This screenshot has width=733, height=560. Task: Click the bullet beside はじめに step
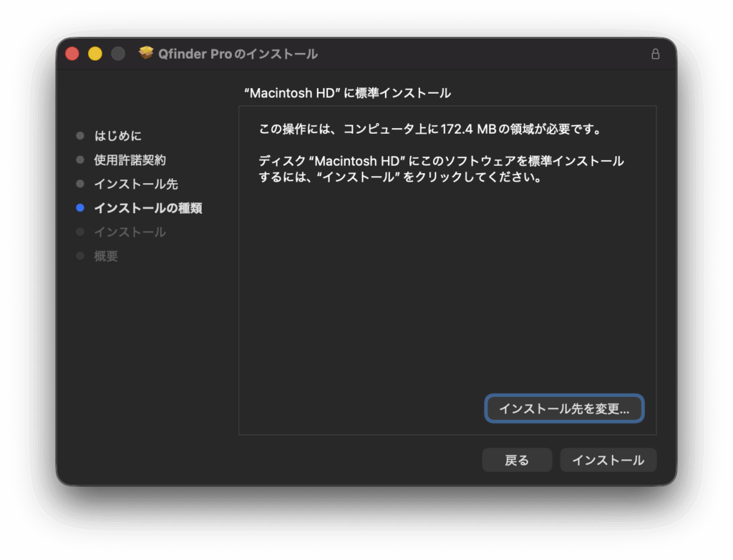80,136
